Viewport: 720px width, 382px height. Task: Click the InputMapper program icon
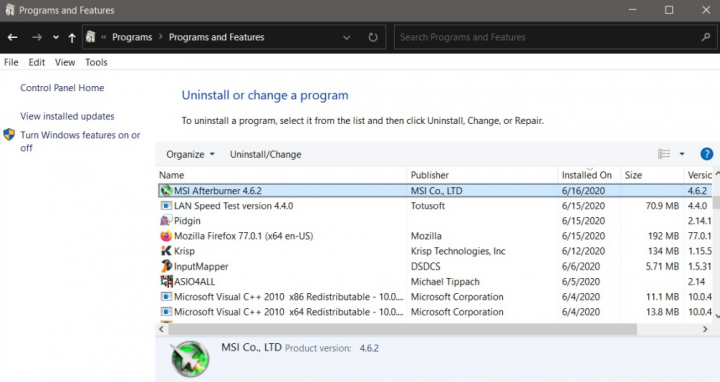[166, 266]
